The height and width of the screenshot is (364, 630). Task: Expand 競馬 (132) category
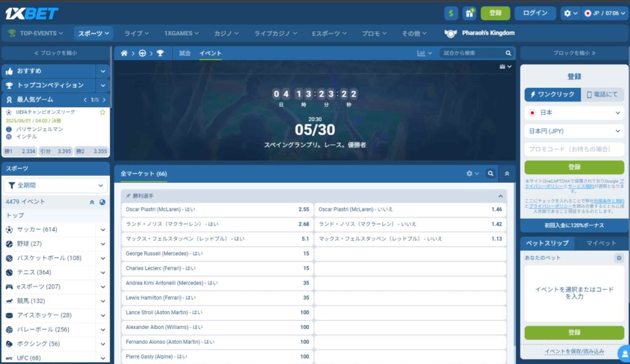103,301
